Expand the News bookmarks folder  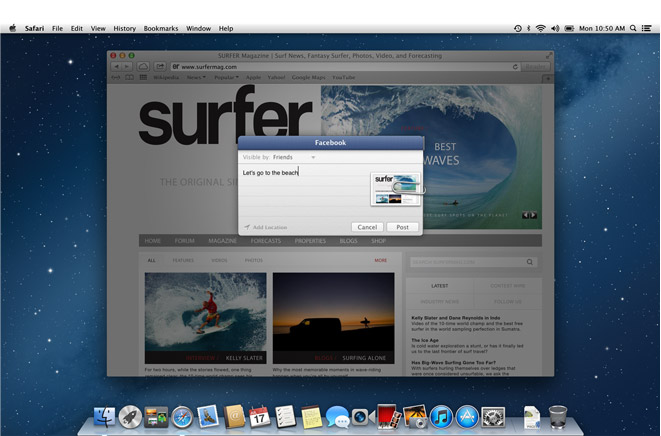[196, 78]
